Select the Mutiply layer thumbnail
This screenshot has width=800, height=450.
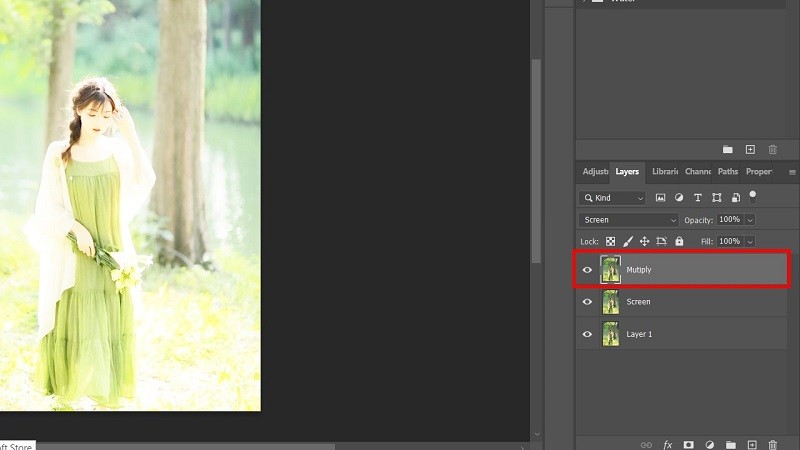pos(610,269)
